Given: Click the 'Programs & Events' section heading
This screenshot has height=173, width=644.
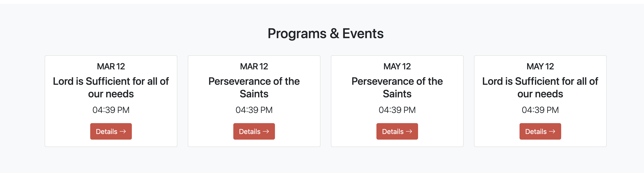Looking at the screenshot, I should 325,34.
